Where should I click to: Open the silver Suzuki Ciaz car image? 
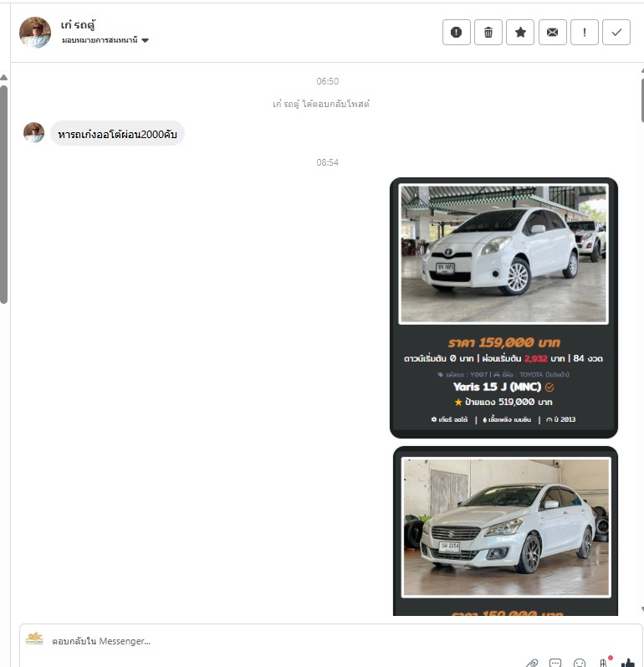[505, 527]
